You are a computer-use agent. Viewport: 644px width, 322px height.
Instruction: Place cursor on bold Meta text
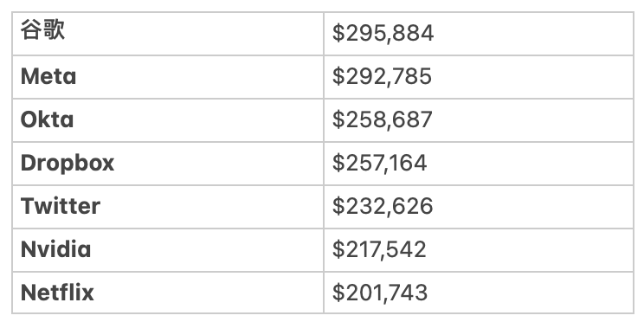coord(48,77)
